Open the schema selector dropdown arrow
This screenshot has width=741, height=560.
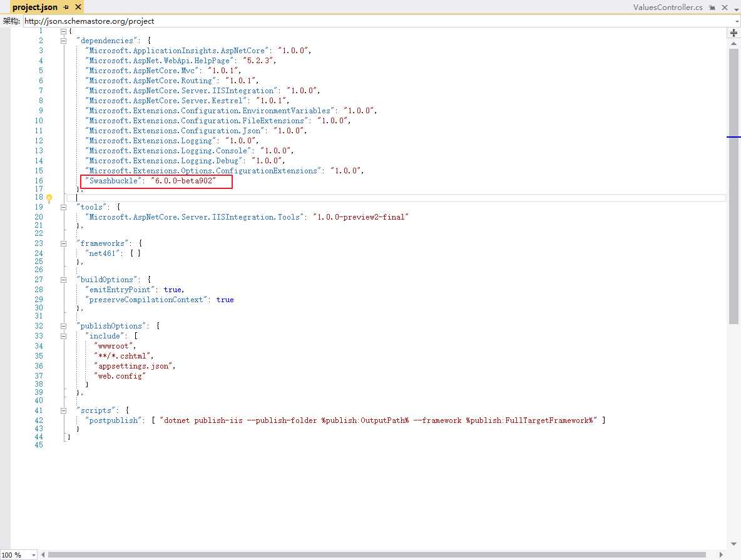tap(737, 21)
